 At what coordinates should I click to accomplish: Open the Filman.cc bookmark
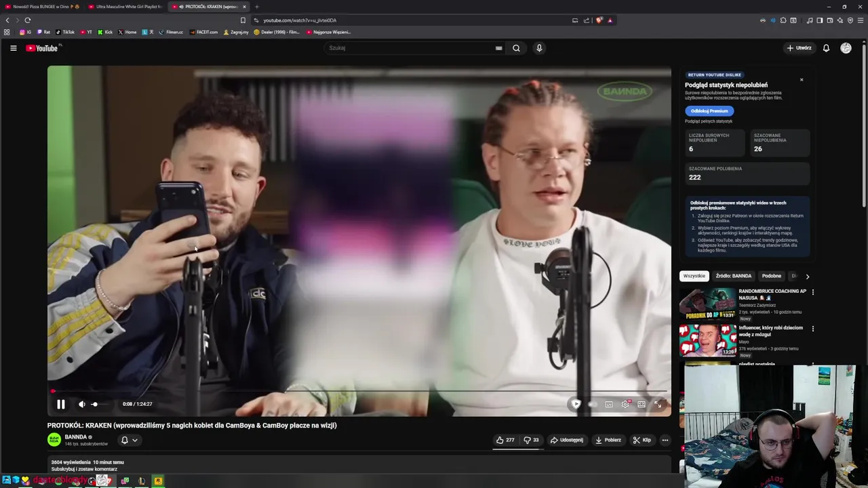click(171, 32)
